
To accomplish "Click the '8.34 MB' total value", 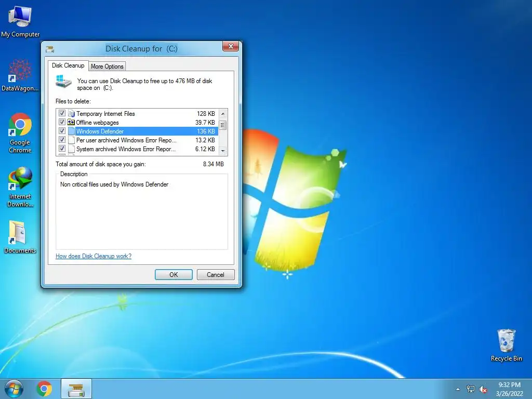I will pos(214,164).
